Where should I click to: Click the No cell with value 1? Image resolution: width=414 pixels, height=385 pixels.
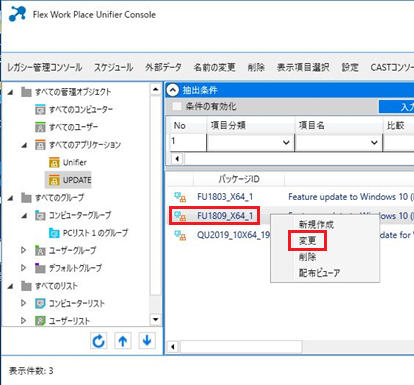coord(188,143)
